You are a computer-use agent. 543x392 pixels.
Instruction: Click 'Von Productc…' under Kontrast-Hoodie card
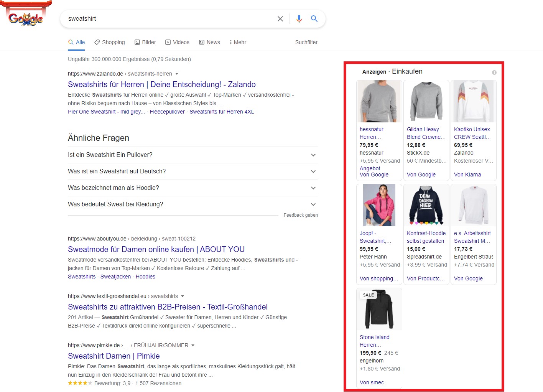[426, 278]
